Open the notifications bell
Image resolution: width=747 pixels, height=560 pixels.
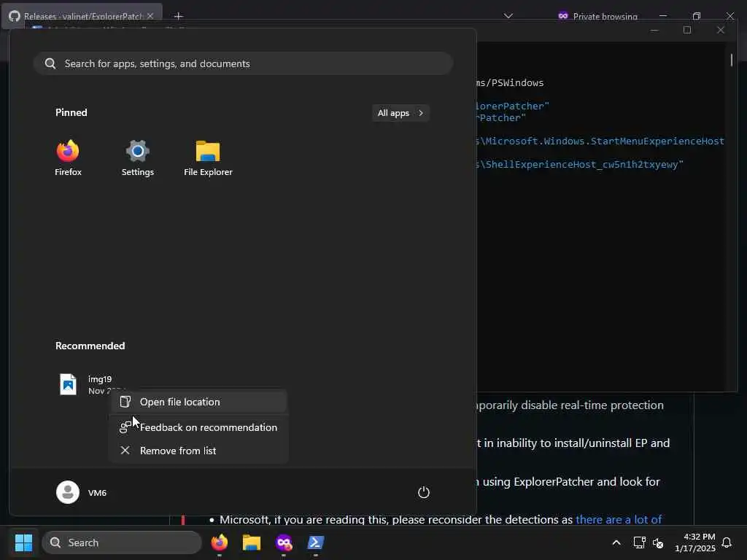coord(727,542)
